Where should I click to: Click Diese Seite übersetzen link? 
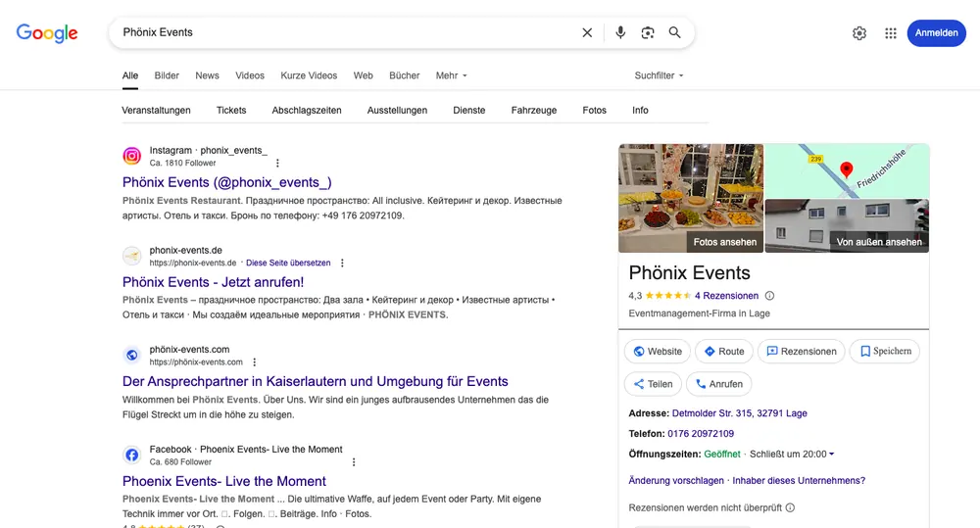click(x=288, y=264)
